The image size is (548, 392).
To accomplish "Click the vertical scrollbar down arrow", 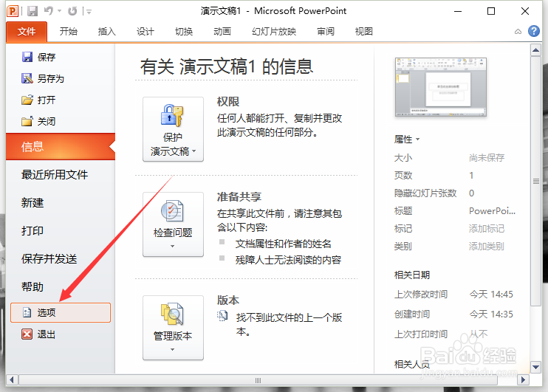I will click(535, 367).
